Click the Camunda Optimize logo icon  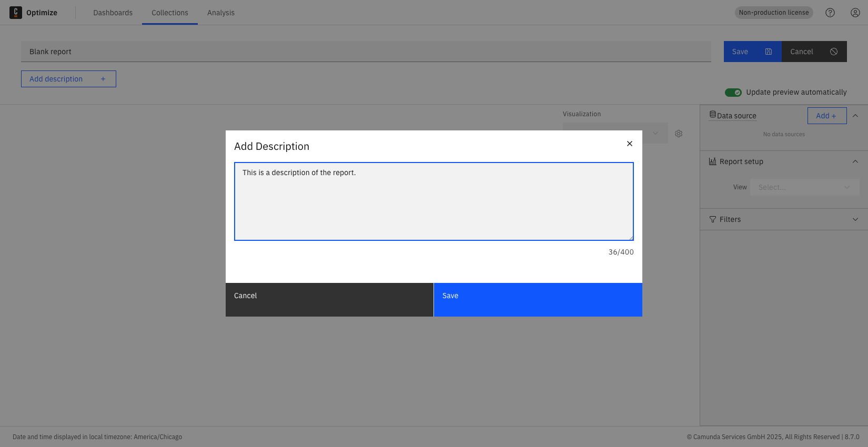pos(16,13)
